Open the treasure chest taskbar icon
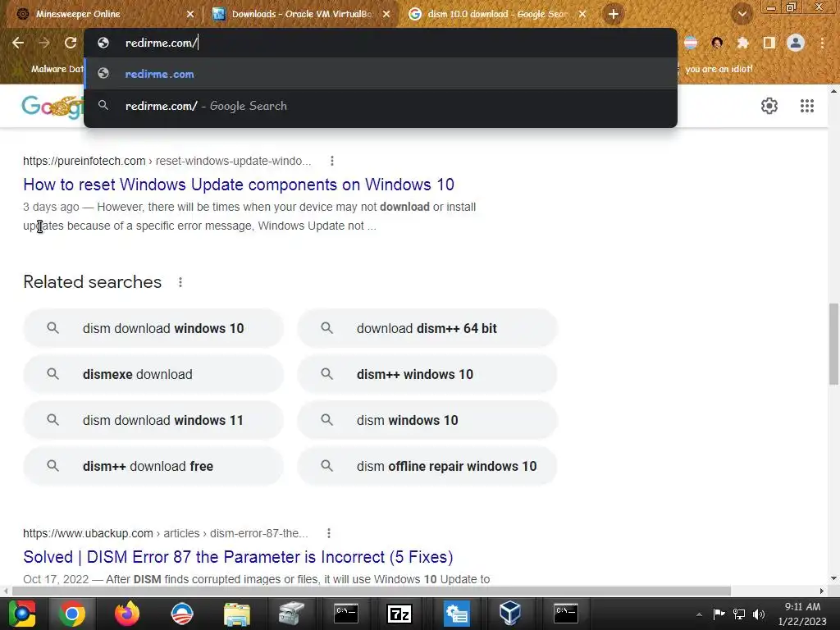The image size is (840, 630). 291,614
